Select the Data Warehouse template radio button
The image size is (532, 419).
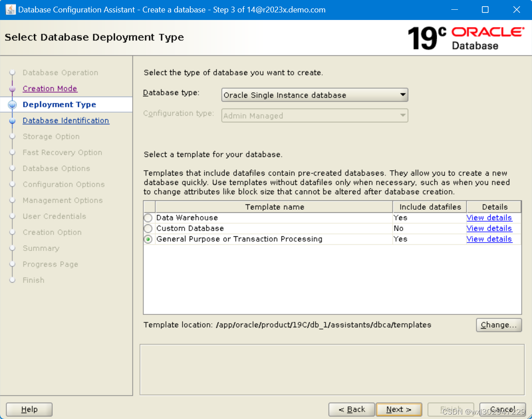pos(148,218)
